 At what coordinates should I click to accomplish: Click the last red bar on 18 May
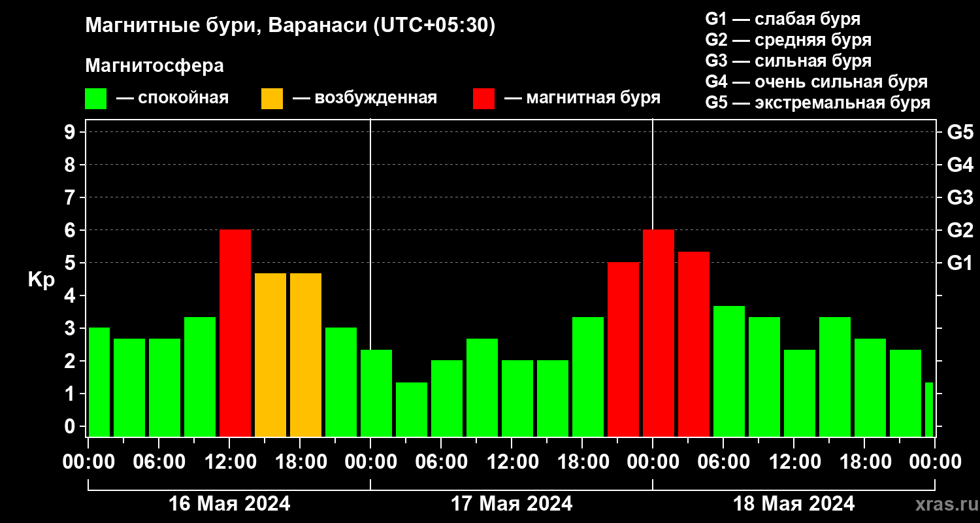click(694, 345)
